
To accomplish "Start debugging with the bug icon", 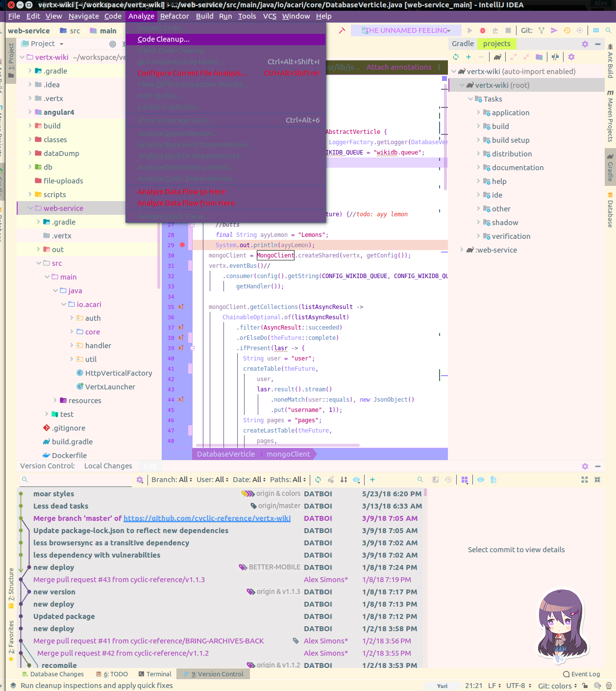I will [x=482, y=30].
